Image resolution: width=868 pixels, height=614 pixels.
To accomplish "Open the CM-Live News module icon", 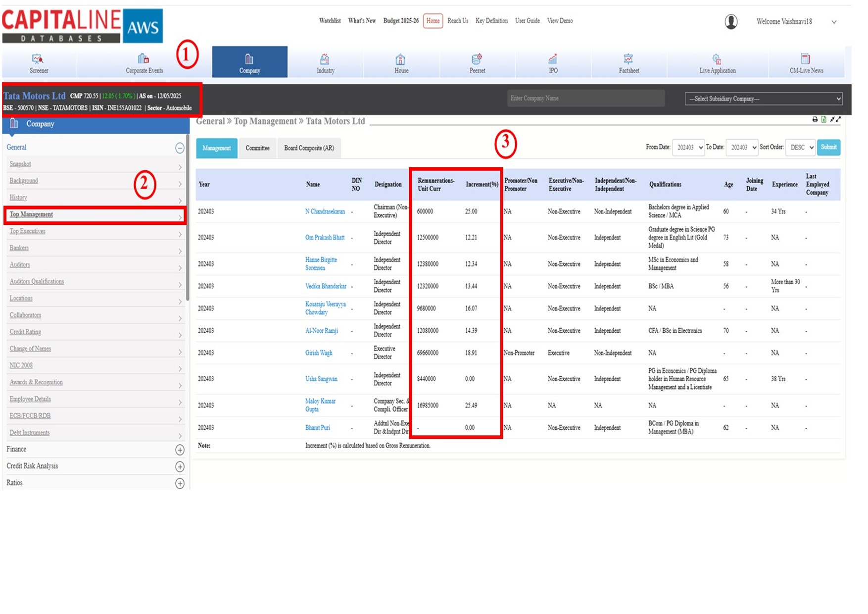I will click(806, 59).
